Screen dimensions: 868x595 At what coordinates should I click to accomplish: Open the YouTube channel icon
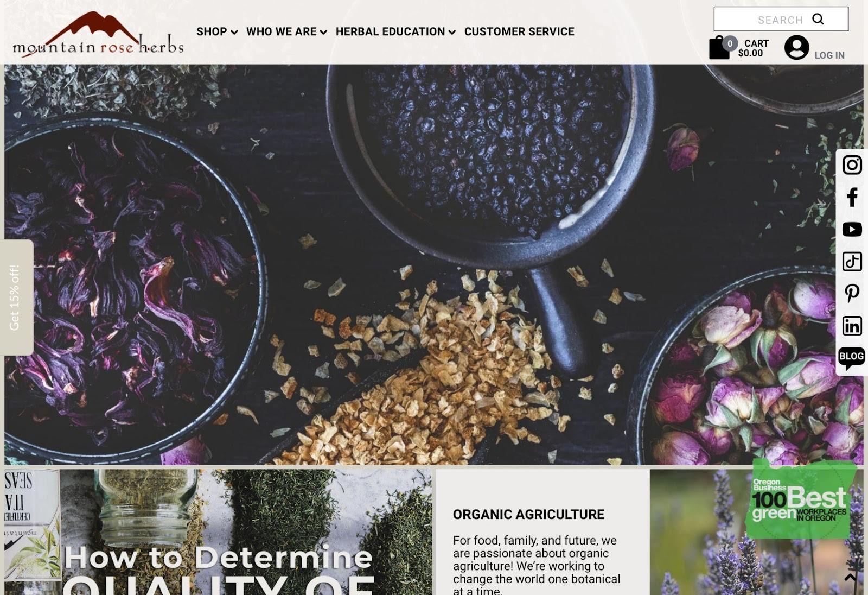click(x=852, y=229)
